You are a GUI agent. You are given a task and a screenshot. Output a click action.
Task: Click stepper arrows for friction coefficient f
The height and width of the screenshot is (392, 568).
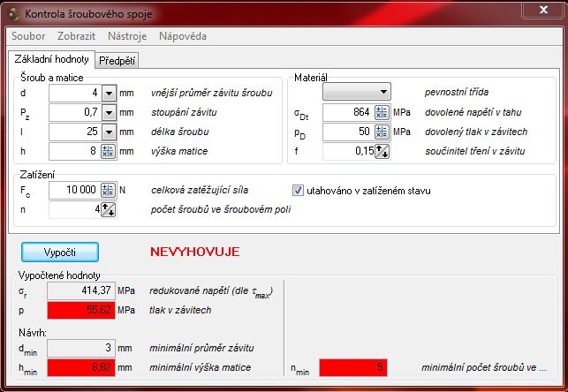pos(382,151)
